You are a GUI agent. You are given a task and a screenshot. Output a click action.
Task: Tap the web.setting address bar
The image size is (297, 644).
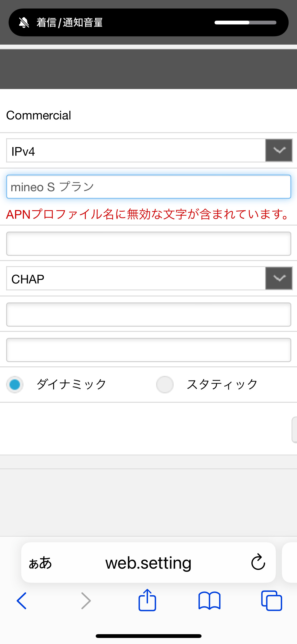coord(148,563)
